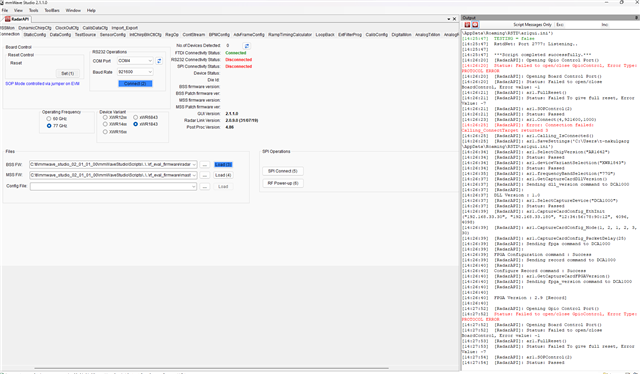Expand the MSS FW path dropdown

pyautogui.click(x=194, y=175)
